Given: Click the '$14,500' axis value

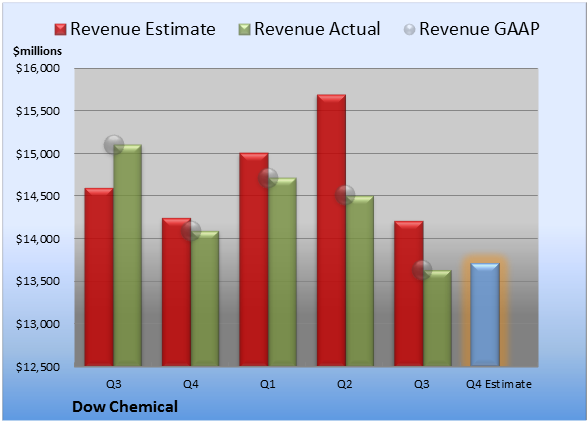Looking at the screenshot, I should click(x=38, y=196).
